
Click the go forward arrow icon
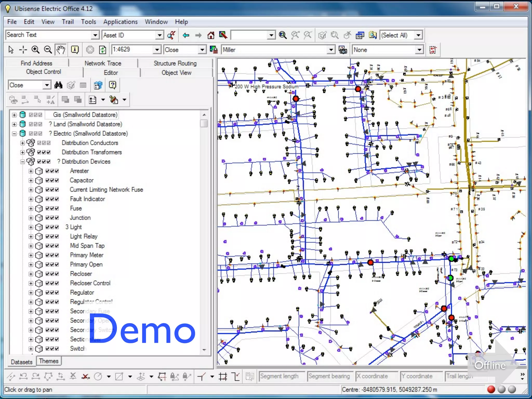198,35
